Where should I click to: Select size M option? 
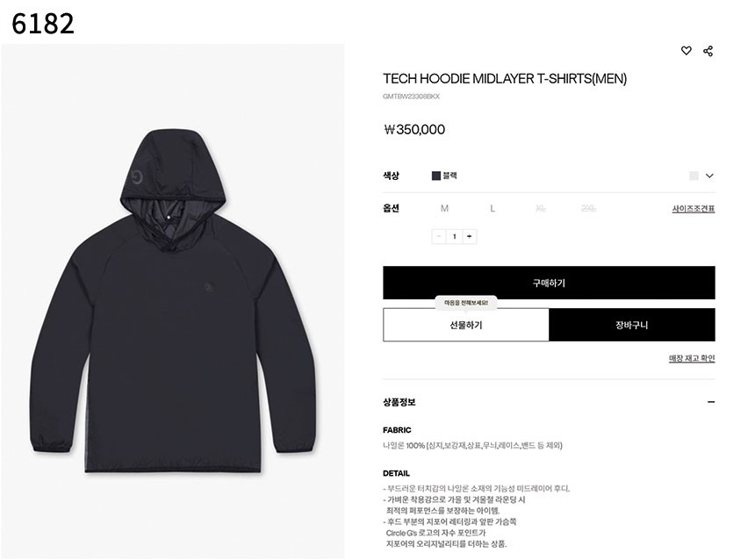(444, 209)
